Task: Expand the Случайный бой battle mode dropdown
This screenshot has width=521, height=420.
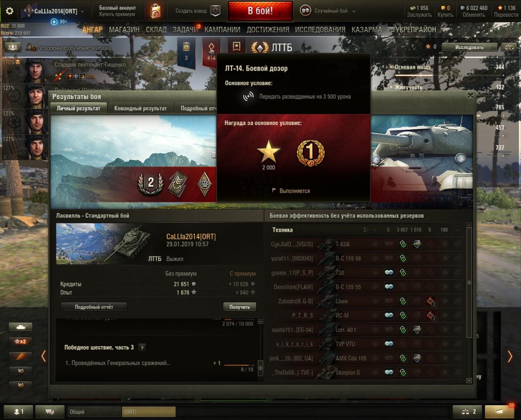Action: click(x=328, y=11)
